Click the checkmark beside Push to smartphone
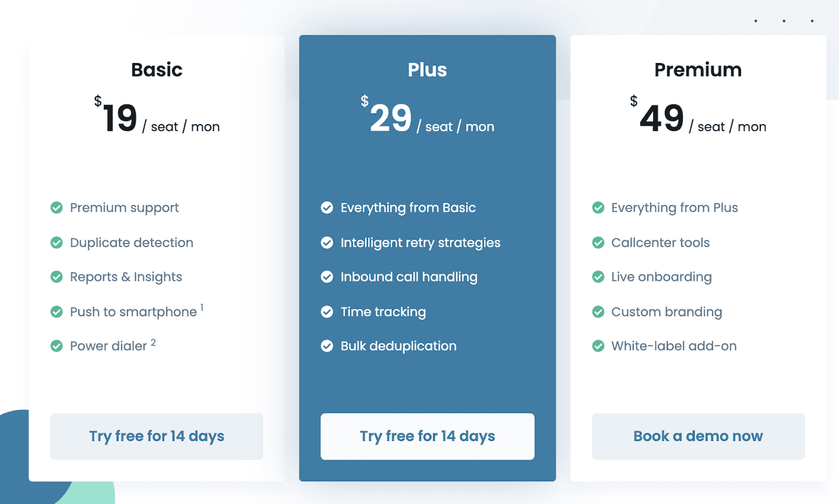This screenshot has width=839, height=504. pyautogui.click(x=57, y=312)
